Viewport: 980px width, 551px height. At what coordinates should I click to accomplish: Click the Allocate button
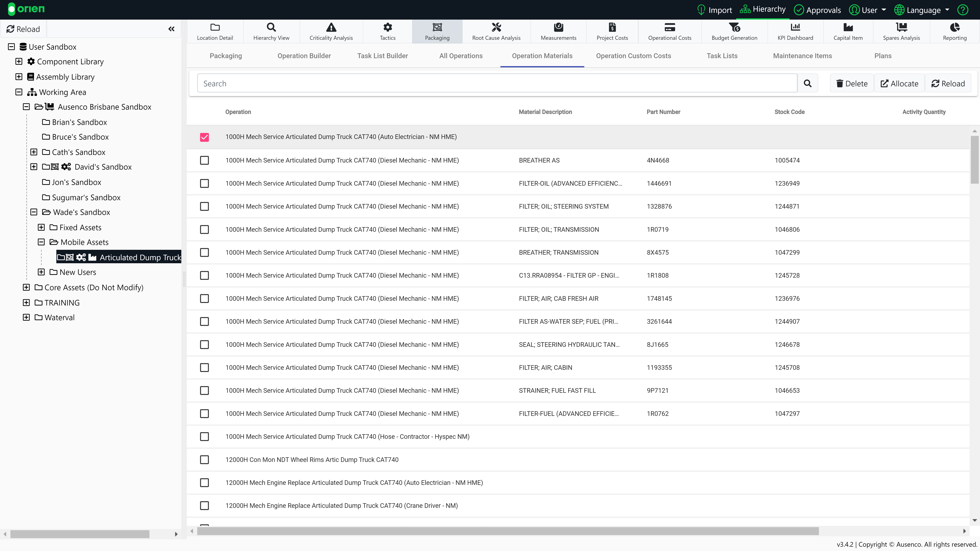point(899,83)
